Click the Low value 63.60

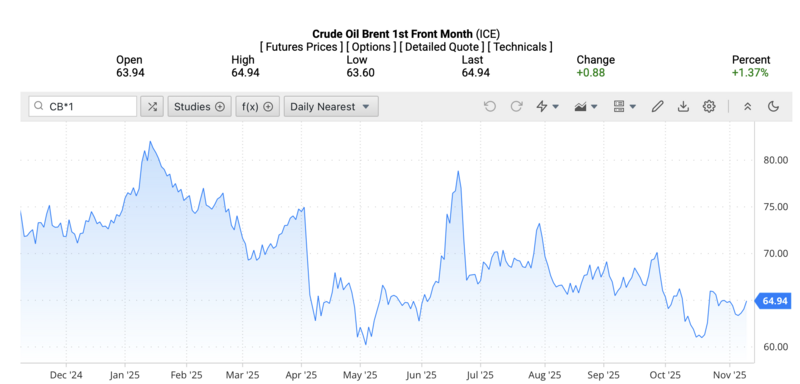coord(360,72)
